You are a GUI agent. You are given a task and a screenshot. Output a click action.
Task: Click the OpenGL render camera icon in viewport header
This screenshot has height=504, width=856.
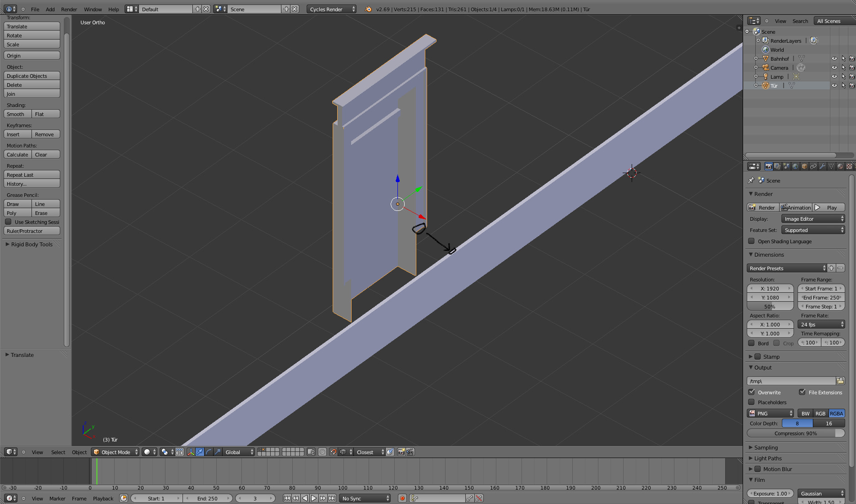point(401,452)
